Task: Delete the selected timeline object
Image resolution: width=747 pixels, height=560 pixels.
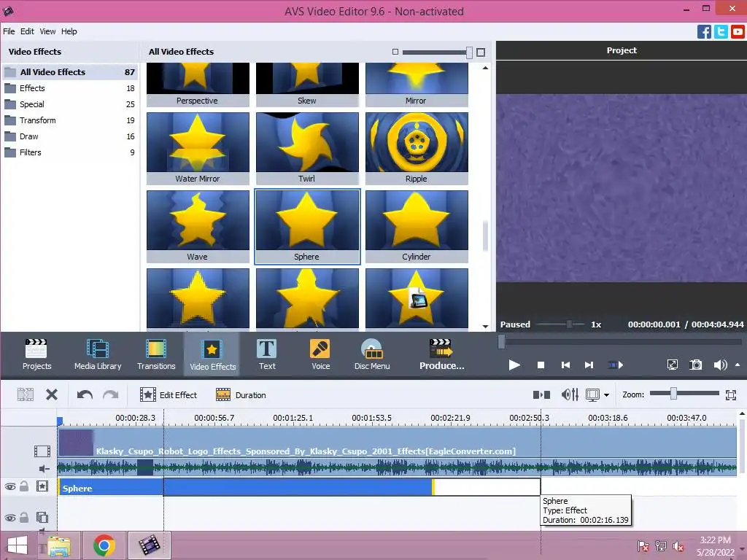Action: (52, 394)
